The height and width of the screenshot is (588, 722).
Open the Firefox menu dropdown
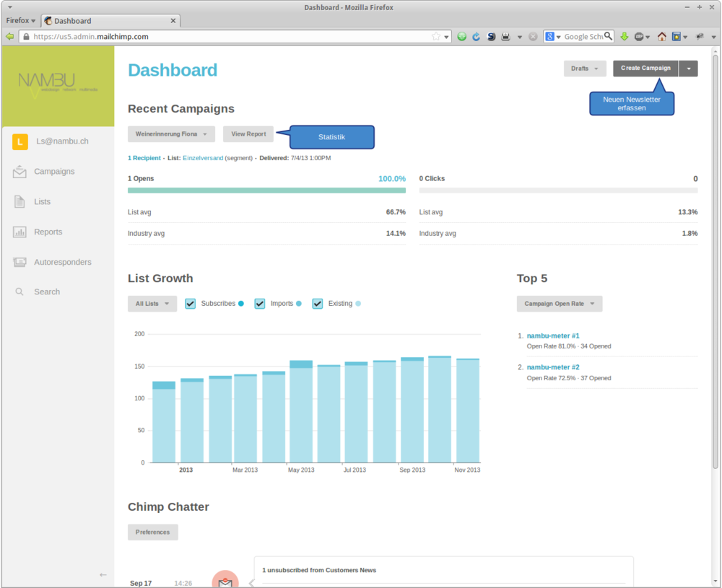[21, 21]
